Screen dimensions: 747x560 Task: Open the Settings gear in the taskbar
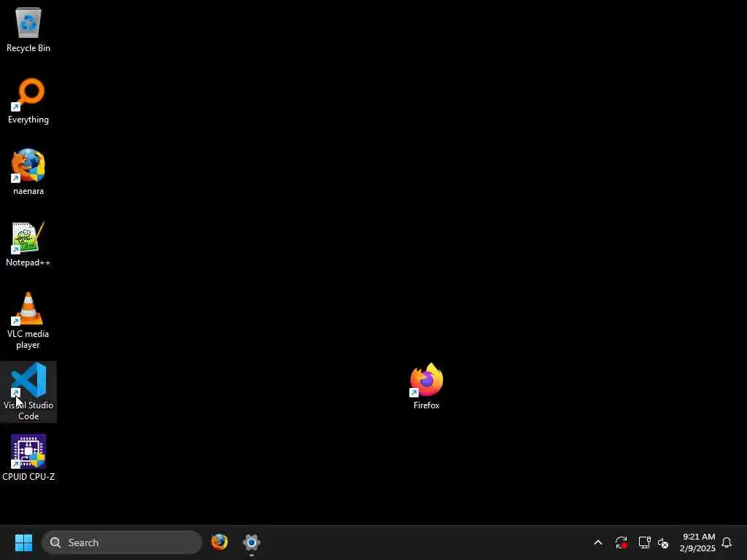click(x=252, y=542)
